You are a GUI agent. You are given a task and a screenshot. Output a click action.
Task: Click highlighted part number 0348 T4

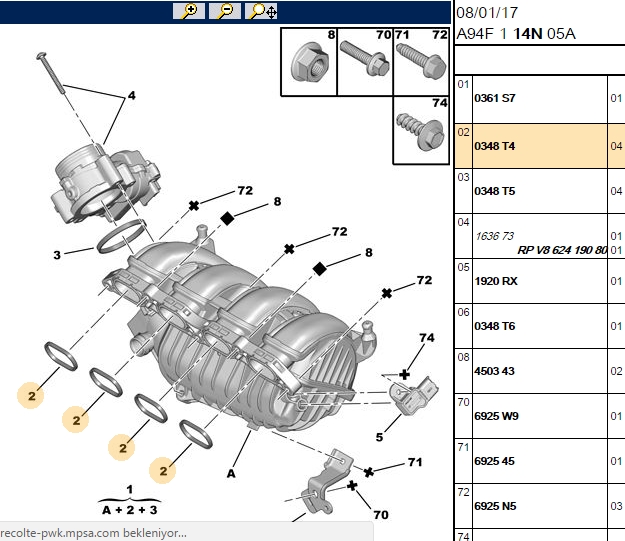tap(495, 146)
